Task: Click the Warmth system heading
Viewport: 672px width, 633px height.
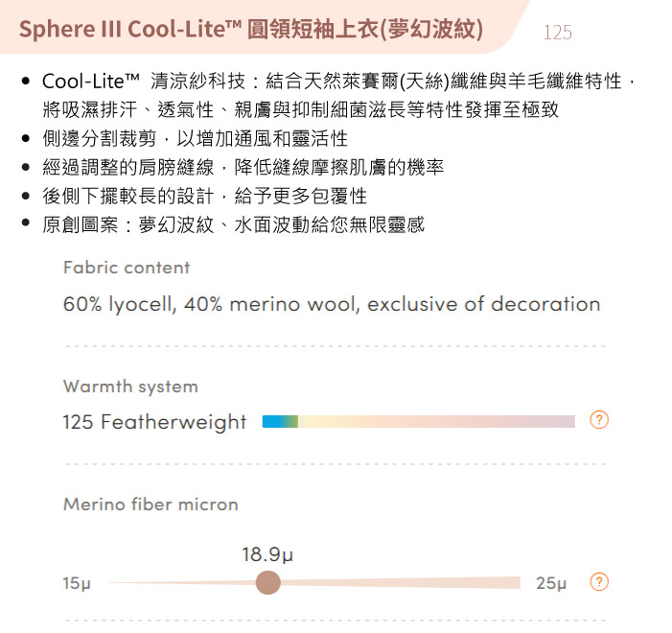Action: [130, 387]
